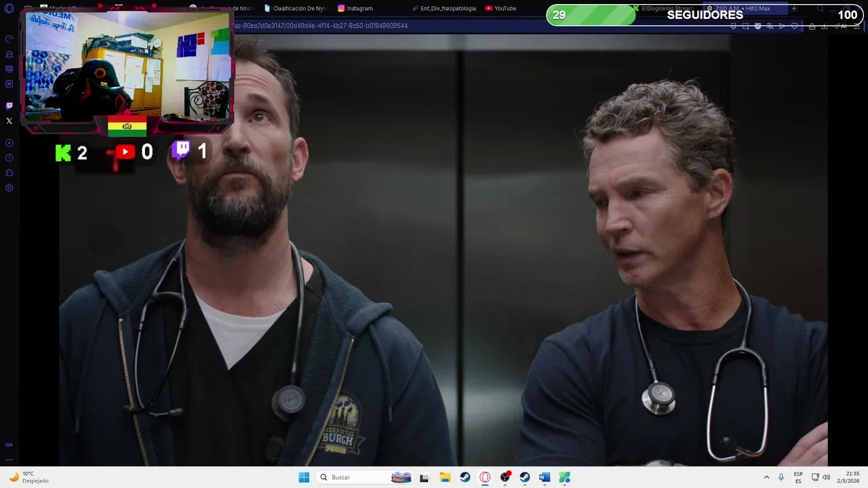The height and width of the screenshot is (488, 868).
Task: Open volume speaker tray icon
Action: [x=826, y=477]
